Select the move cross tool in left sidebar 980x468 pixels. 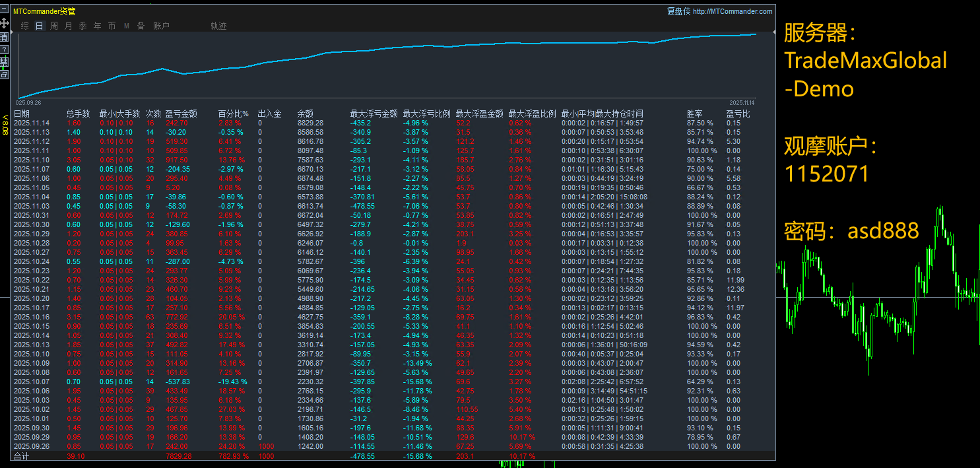[5, 23]
